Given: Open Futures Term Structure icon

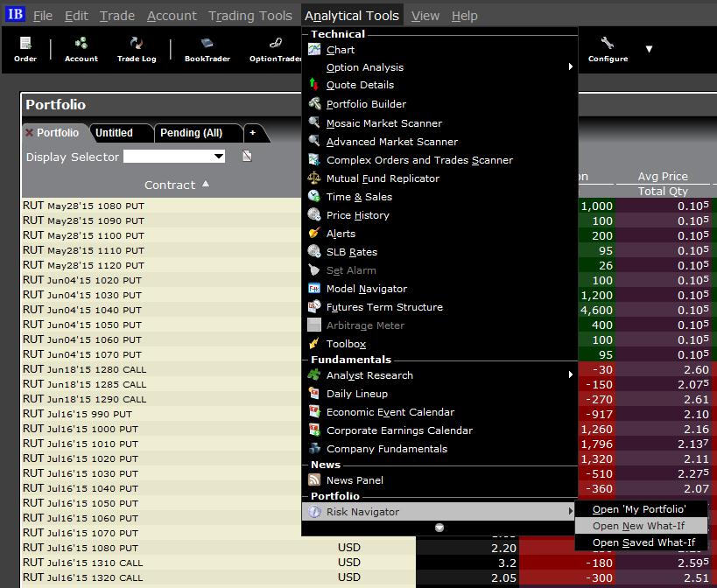Looking at the screenshot, I should click(x=314, y=306).
